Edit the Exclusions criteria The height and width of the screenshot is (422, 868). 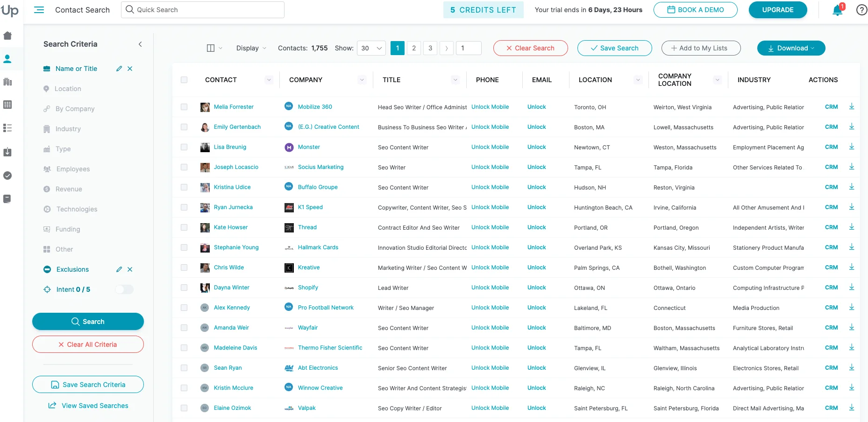pyautogui.click(x=119, y=269)
